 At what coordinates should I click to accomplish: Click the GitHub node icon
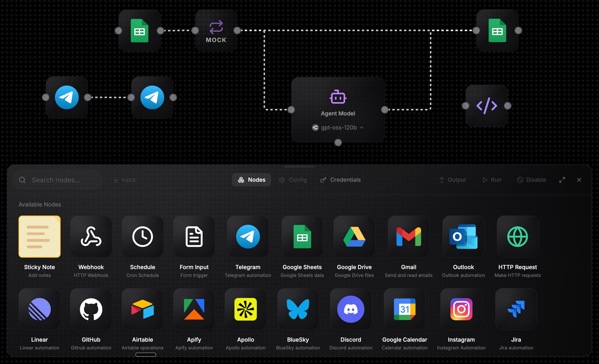click(91, 309)
